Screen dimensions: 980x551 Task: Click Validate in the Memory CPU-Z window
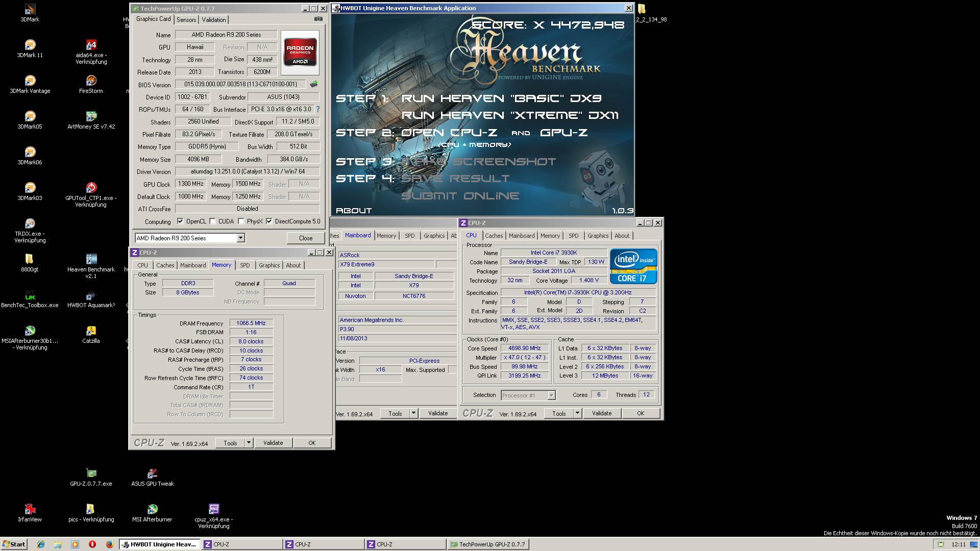tap(273, 443)
